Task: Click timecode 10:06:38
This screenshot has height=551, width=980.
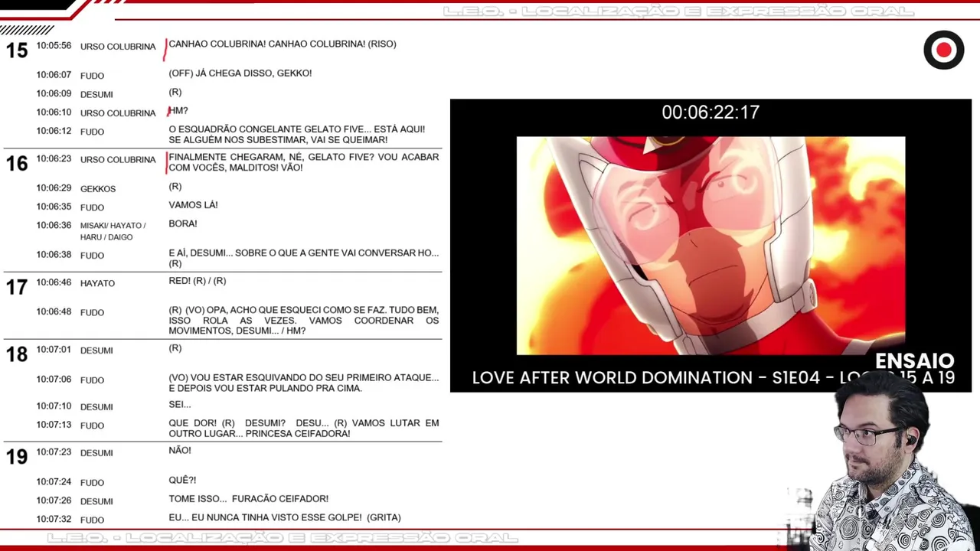Action: tap(54, 255)
